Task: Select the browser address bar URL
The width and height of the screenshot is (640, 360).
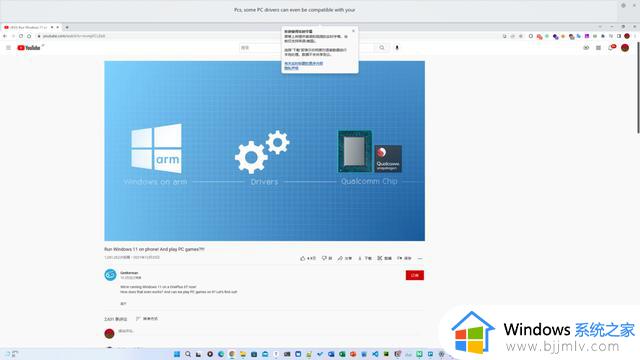Action: pos(74,36)
